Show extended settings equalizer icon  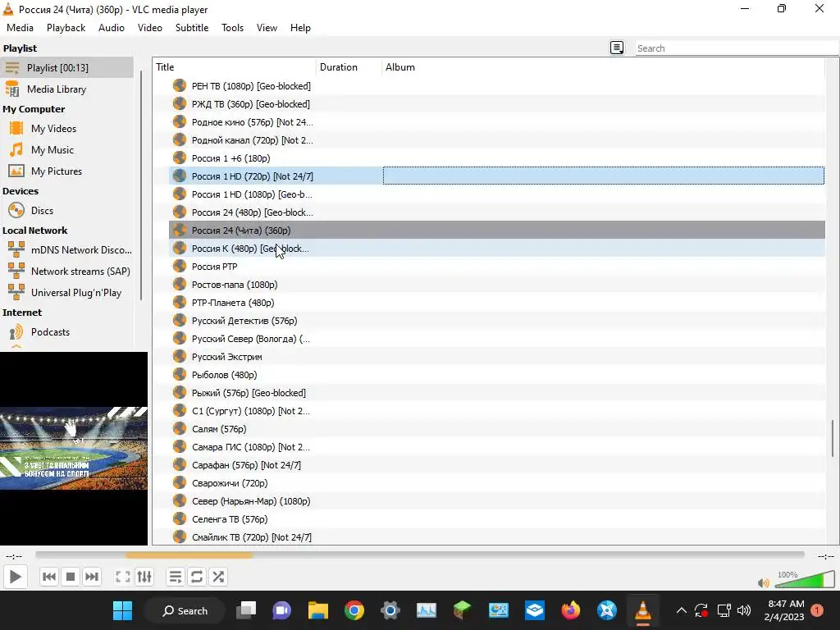[x=144, y=577]
